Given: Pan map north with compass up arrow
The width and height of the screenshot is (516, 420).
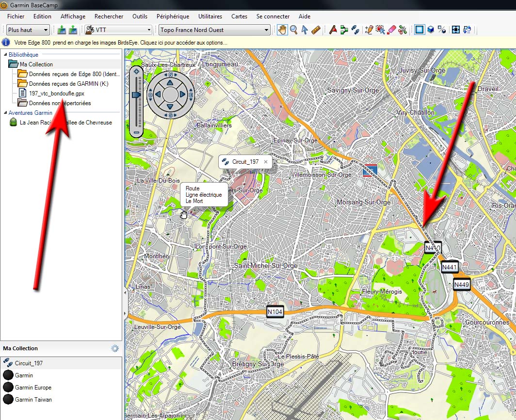Looking at the screenshot, I should 170,83.
